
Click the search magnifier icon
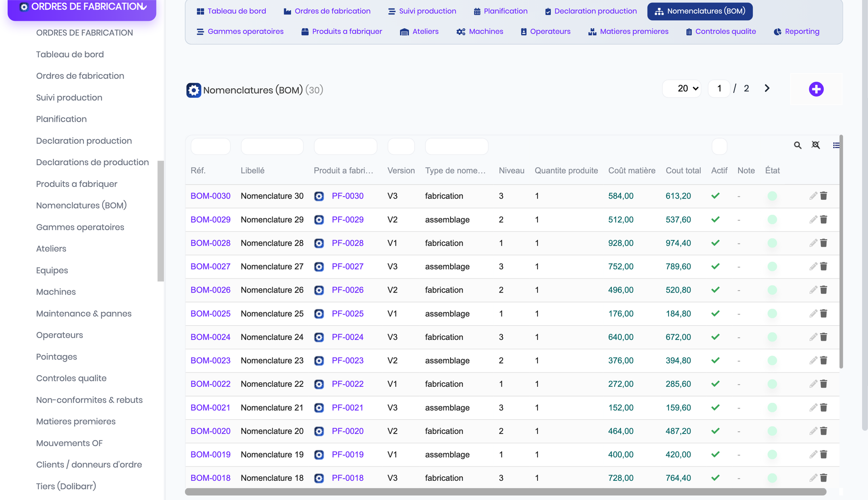tap(798, 145)
